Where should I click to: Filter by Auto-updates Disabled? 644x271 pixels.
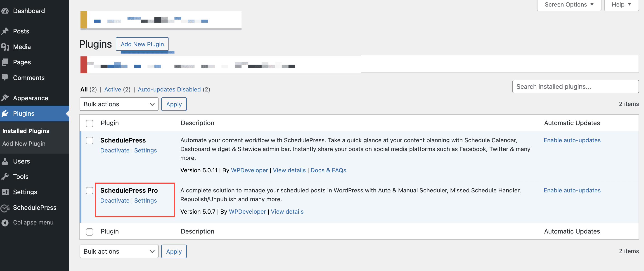(x=169, y=89)
